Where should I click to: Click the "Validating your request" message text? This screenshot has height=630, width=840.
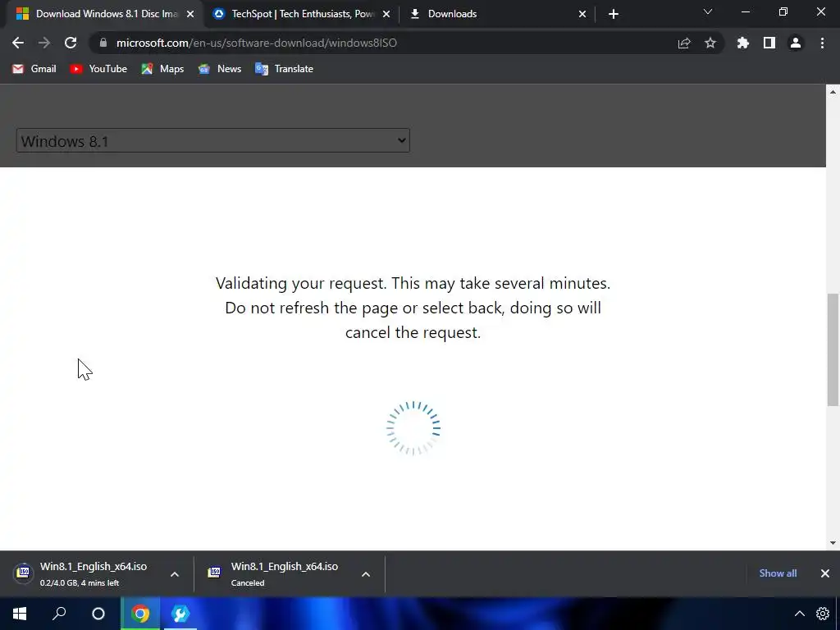pos(413,308)
